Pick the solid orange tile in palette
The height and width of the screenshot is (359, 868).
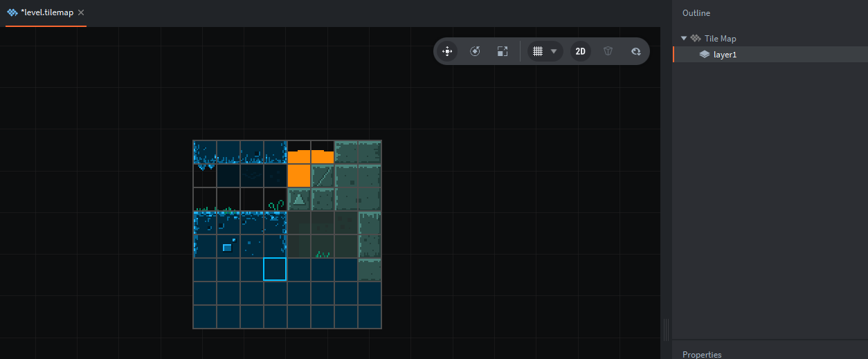point(298,176)
